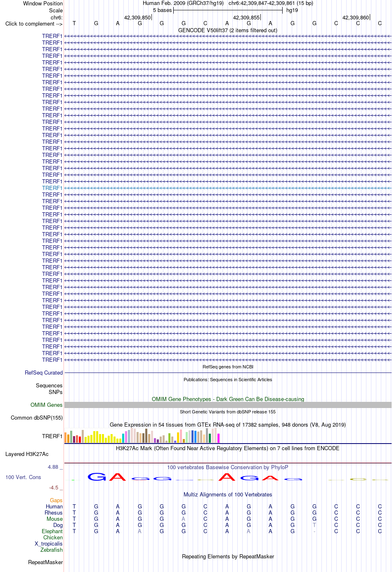
Task: Click the X_tropicalis alignment row label
Action: [x=49, y=544]
